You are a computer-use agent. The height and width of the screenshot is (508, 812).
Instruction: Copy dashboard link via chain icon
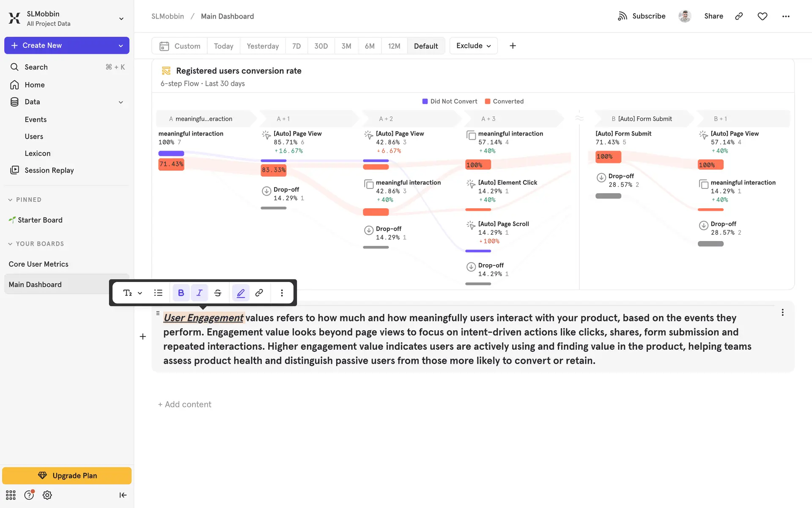tap(739, 16)
